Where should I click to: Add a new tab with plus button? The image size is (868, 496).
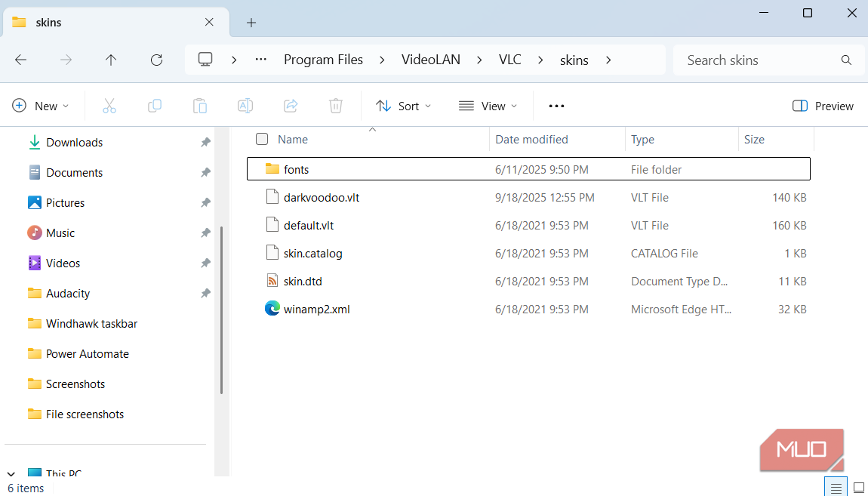(251, 22)
